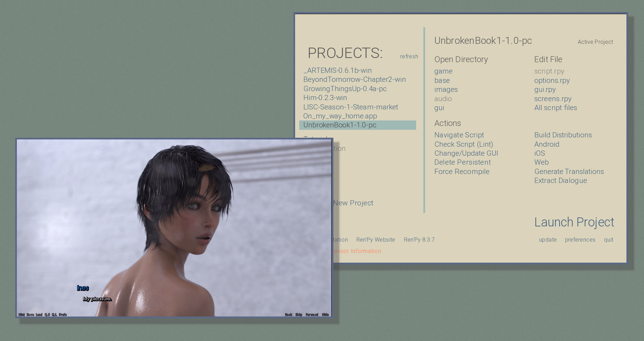Open the audio directory
The width and height of the screenshot is (644, 341).
(443, 99)
